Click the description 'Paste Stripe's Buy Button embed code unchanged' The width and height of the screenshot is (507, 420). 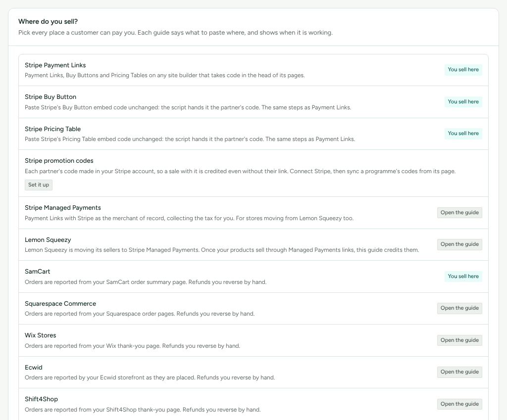(x=188, y=107)
